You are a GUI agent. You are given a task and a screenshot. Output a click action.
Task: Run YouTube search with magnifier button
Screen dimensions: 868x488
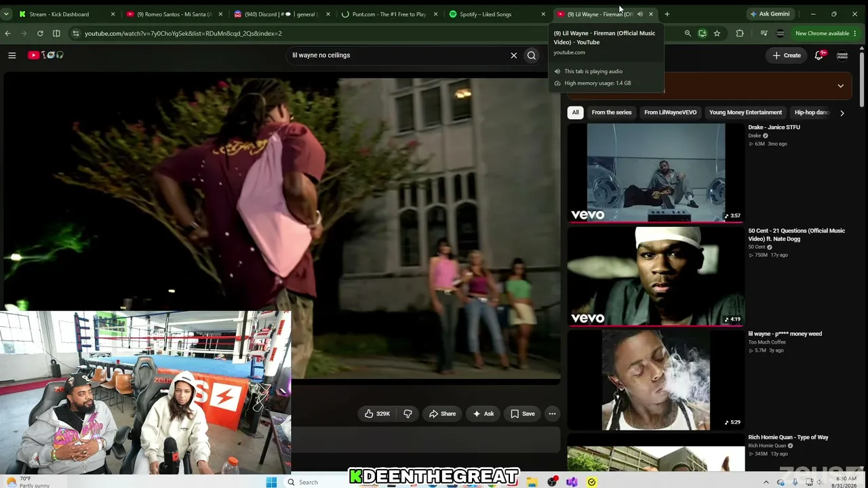(532, 56)
